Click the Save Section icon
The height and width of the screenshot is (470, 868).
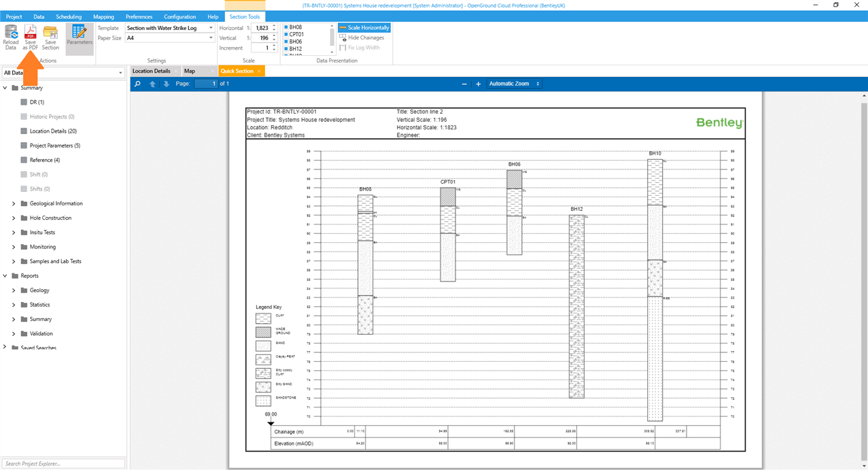[x=50, y=37]
